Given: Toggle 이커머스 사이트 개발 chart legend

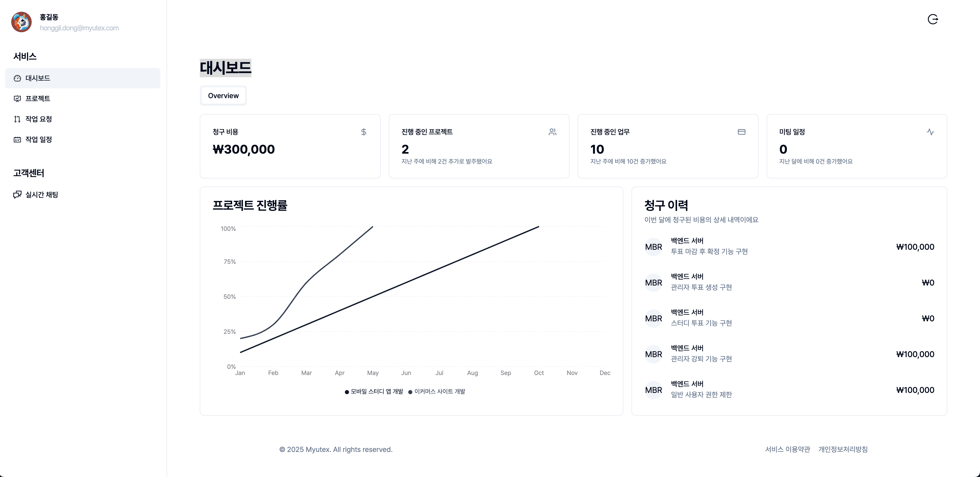Looking at the screenshot, I should [436, 391].
